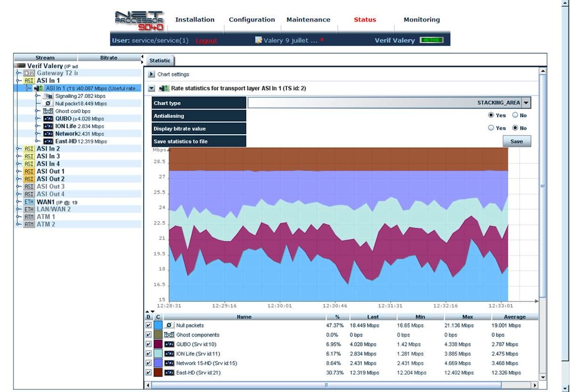Set Antialiasing to No

pyautogui.click(x=515, y=115)
